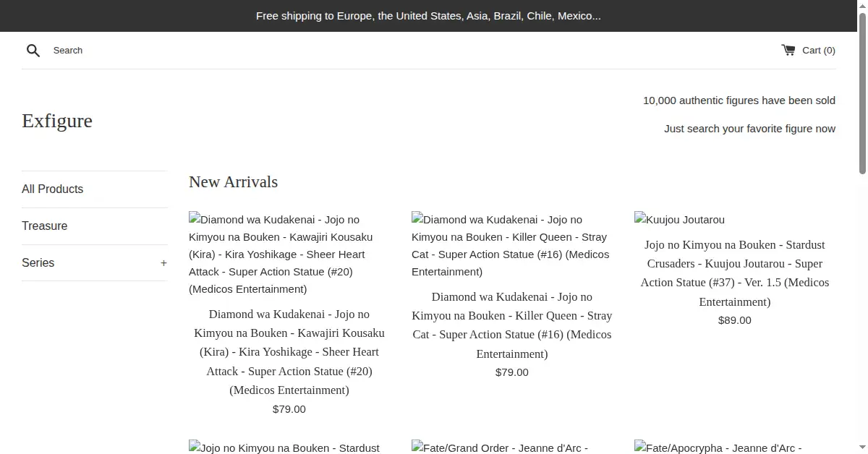This screenshot has width=868, height=454.
Task: Open Fate/Apocrypha Jeanne d'Arc product image
Action: [x=735, y=447]
